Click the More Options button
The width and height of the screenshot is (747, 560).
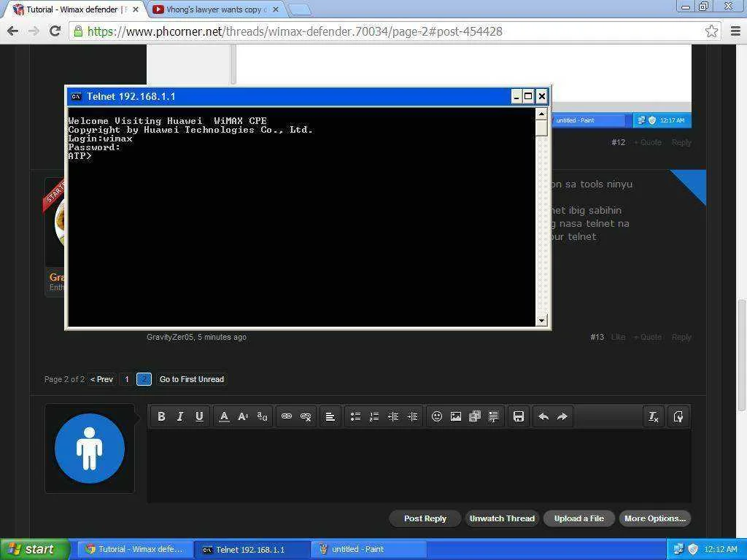coord(655,518)
